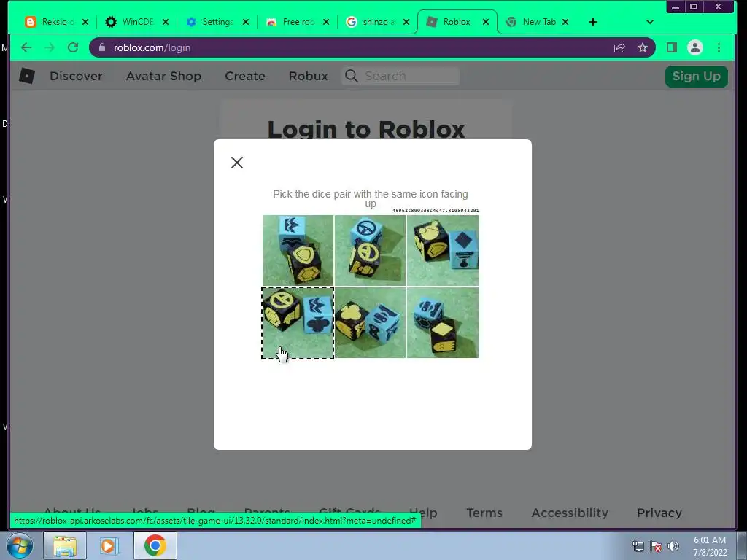This screenshot has height=560, width=747.
Task: Open Action Center flag tray icon
Action: (656, 546)
